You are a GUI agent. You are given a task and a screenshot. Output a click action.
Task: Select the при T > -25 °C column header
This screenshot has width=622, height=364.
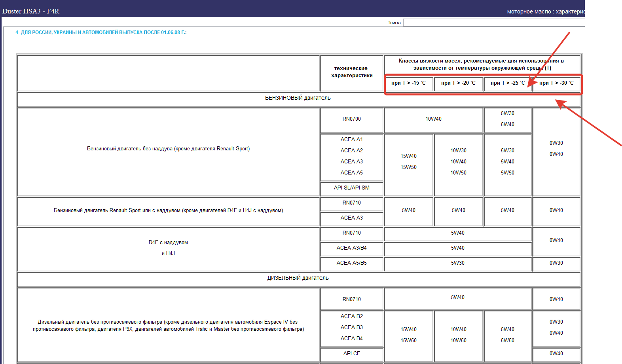coord(508,83)
